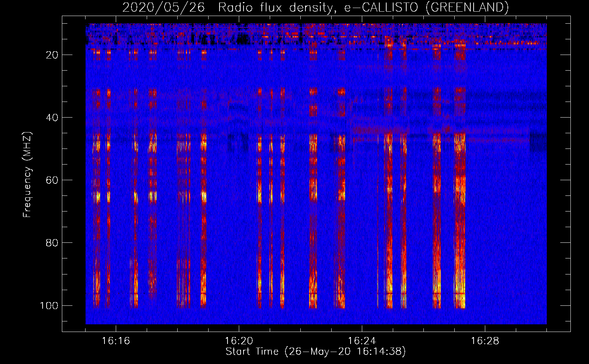Click the 'Frequency (MHZ)' axis label
589x364 pixels.
[27, 174]
